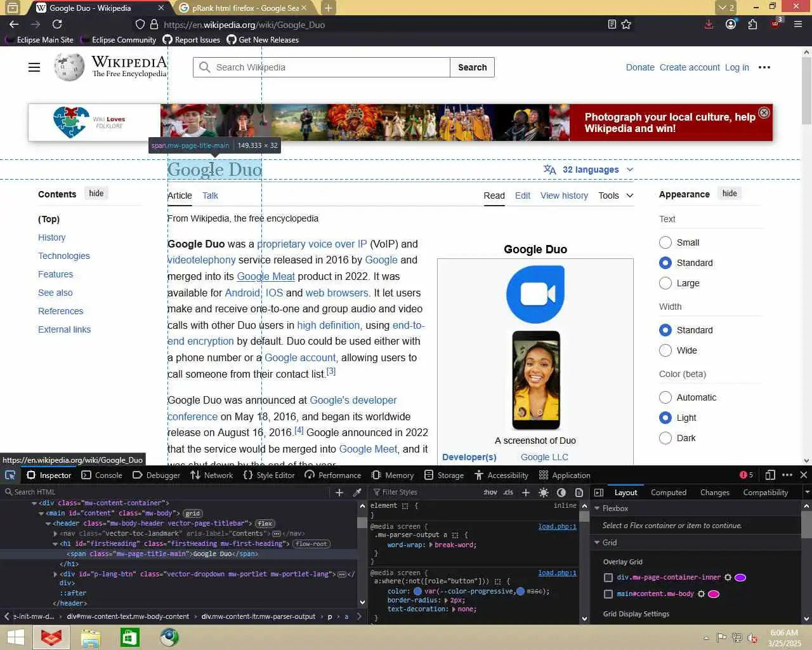The width and height of the screenshot is (812, 650).
Task: Enable overlay for div.mw-page-container-inner grid
Action: click(x=608, y=578)
